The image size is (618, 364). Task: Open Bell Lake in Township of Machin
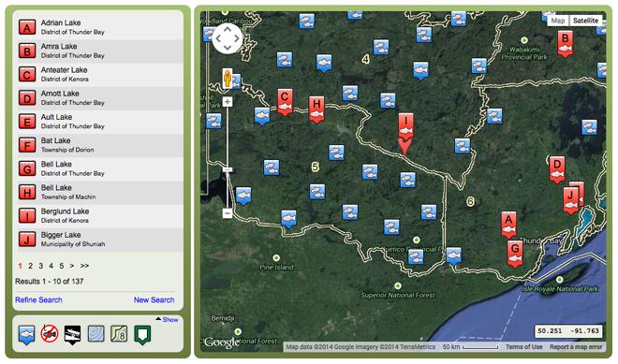point(100,192)
